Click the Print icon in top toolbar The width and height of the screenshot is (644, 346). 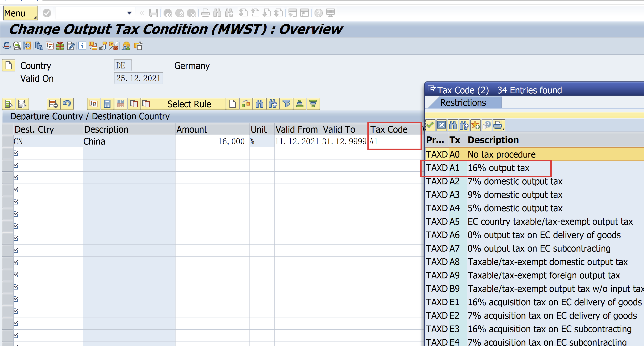[206, 13]
